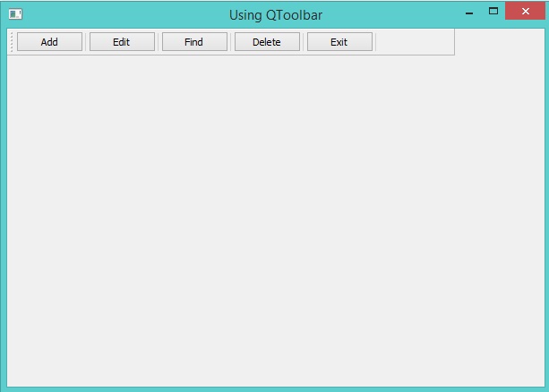Image resolution: width=549 pixels, height=392 pixels.
Task: Click the separator between Edit and Find
Action: [159, 42]
